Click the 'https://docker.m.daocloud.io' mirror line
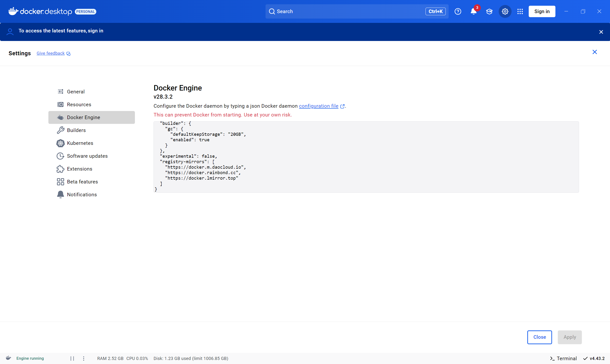This screenshot has height=364, width=610. tap(205, 167)
